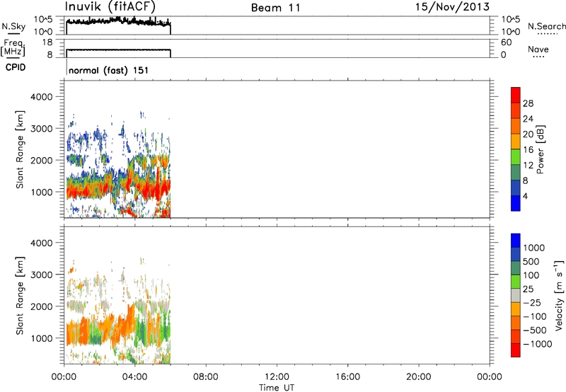Click the 'Slant Range [km]' label of power panel
The image size is (566, 392).
[20, 149]
